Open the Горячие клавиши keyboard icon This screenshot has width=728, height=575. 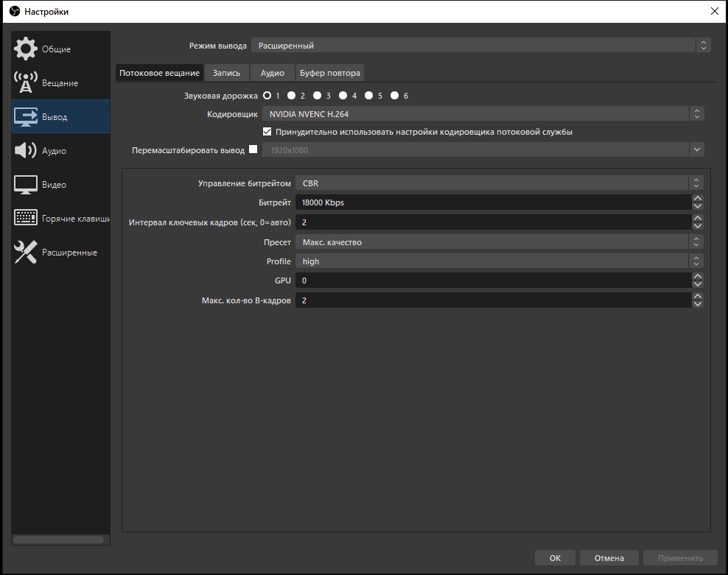coord(26,218)
